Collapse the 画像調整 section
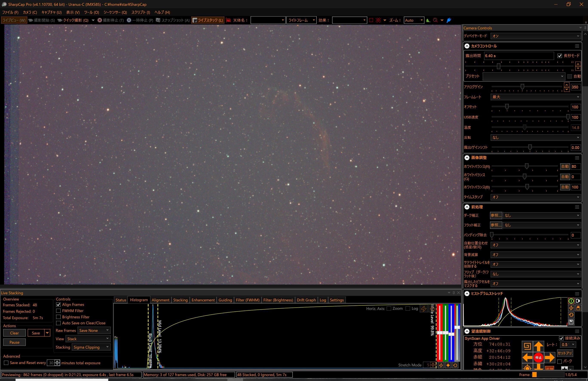The image size is (588, 381). point(467,158)
